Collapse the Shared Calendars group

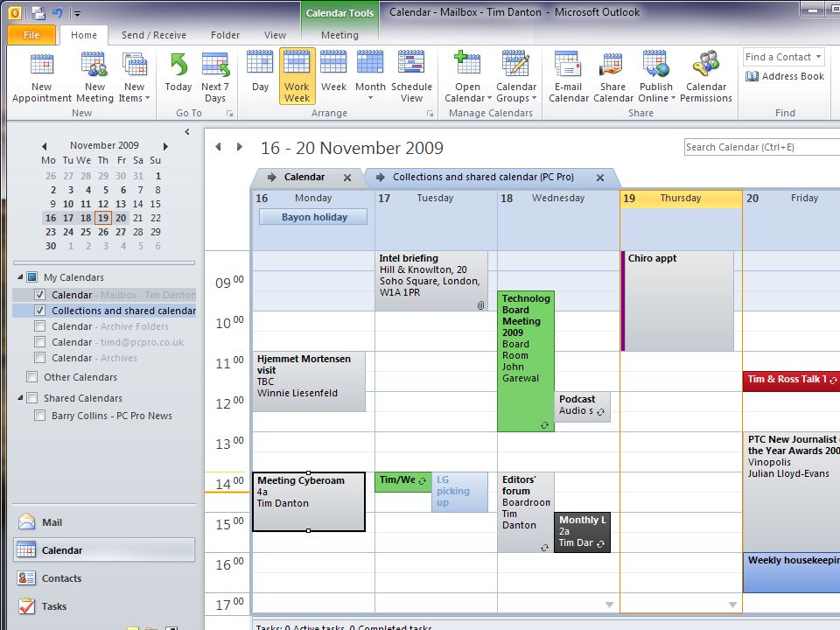[x=20, y=398]
